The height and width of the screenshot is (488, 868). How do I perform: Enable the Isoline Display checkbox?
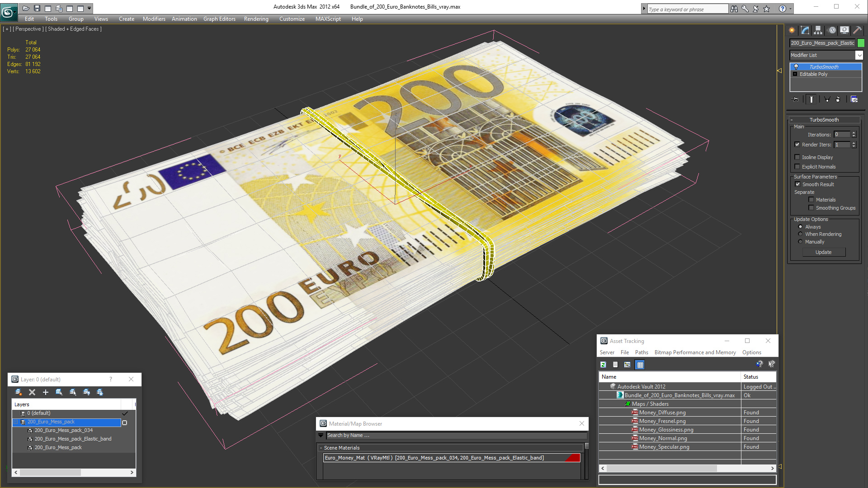click(797, 157)
